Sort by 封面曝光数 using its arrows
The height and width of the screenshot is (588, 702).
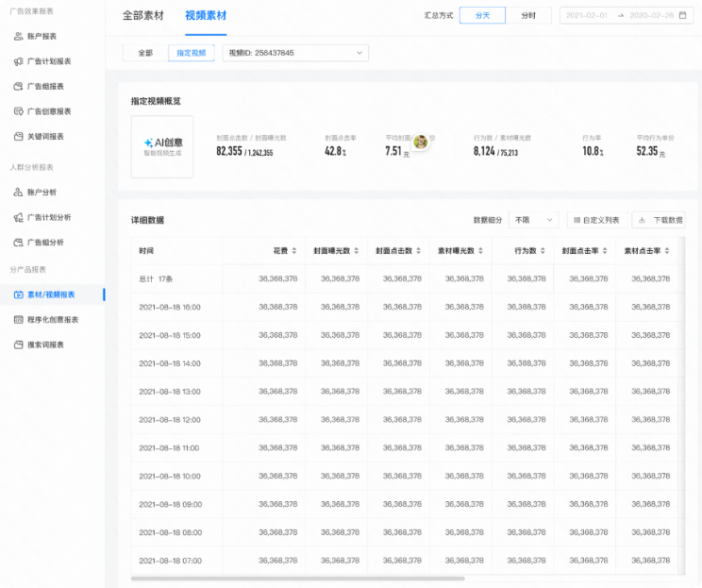tap(357, 251)
